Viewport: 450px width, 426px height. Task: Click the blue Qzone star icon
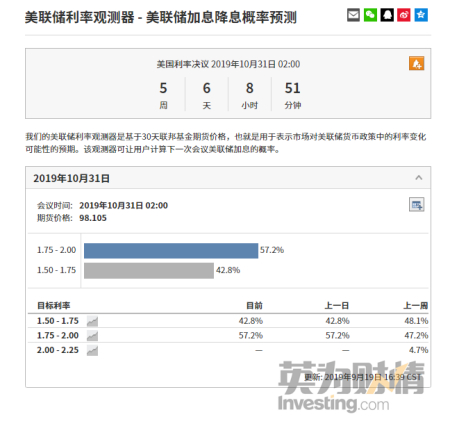[421, 15]
